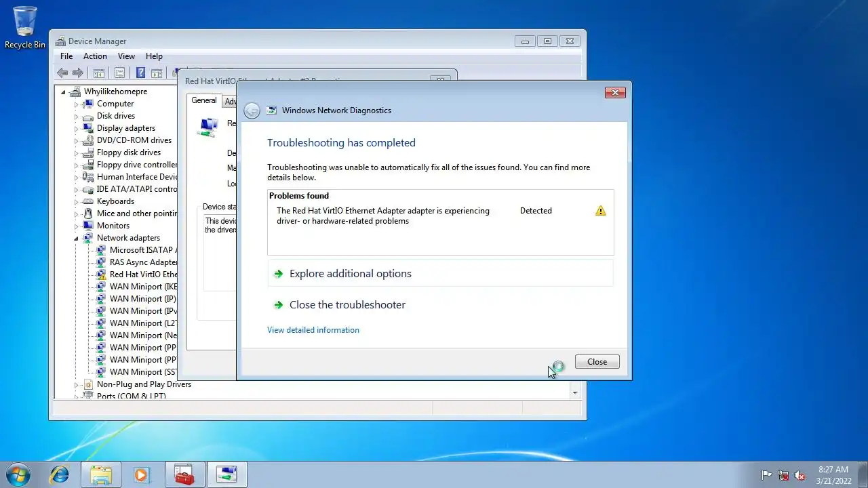868x488 pixels.
Task: Click taskbar clock showing 8:27 AM
Action: pyautogui.click(x=833, y=475)
